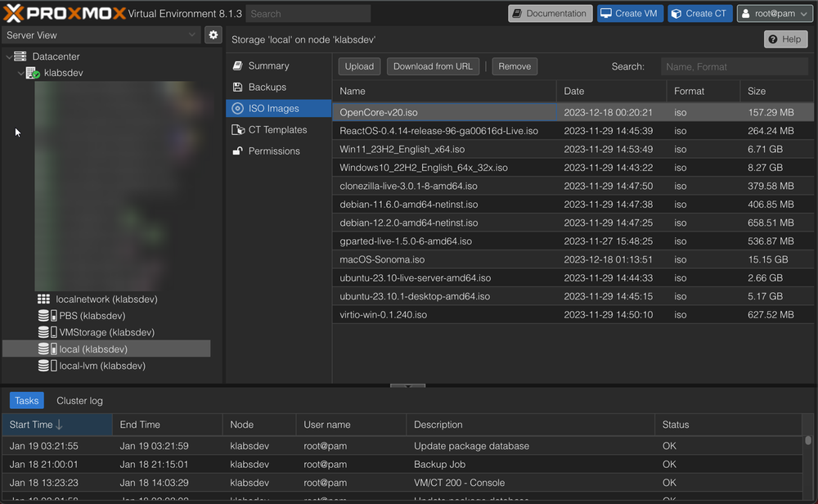818x504 pixels.
Task: Click the klabsdev node server icon
Action: (x=33, y=73)
